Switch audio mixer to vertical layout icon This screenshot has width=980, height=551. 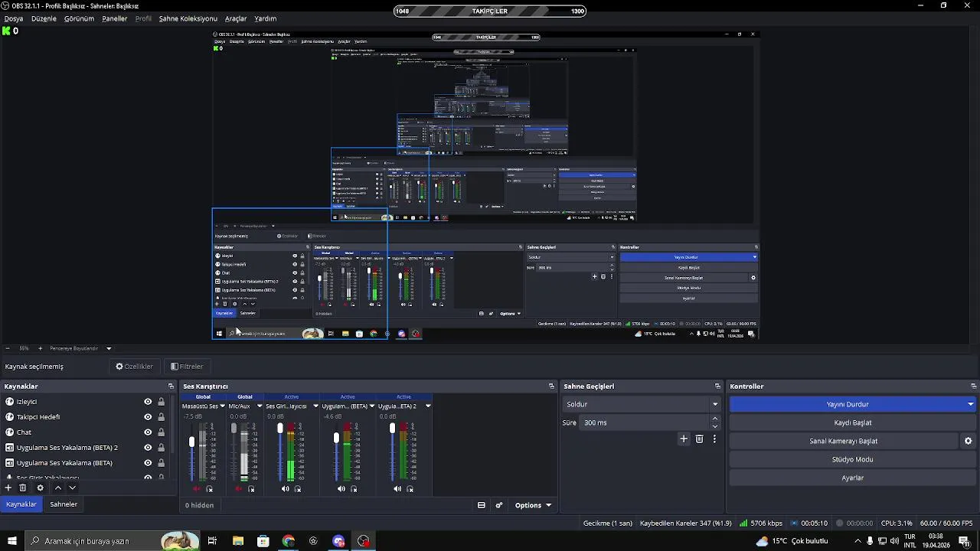(x=481, y=505)
